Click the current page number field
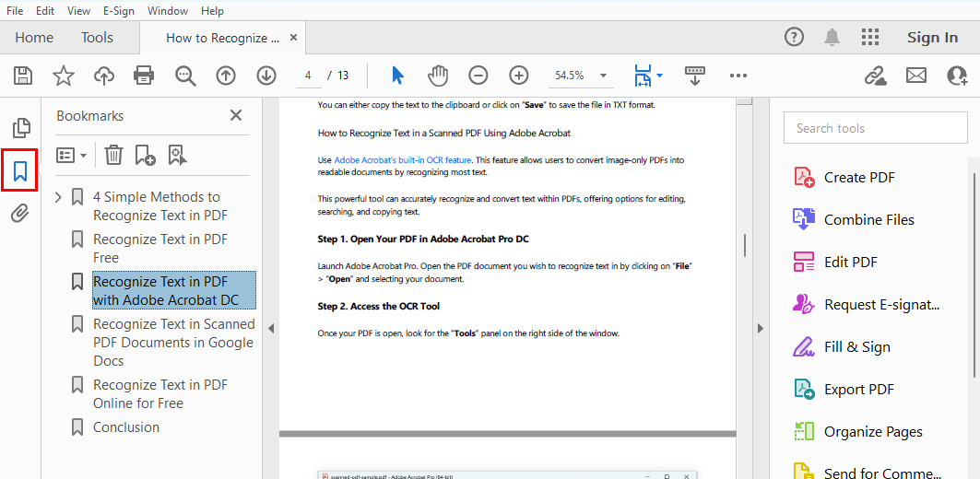 point(308,76)
